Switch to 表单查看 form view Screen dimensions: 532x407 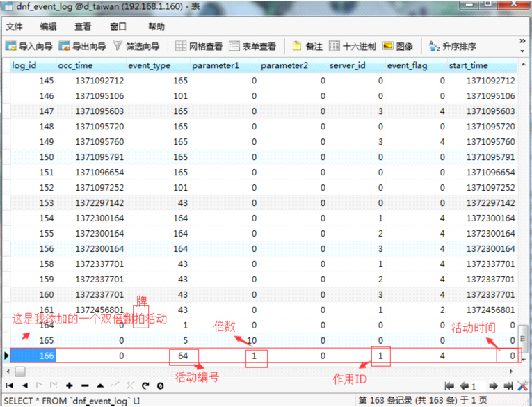252,47
